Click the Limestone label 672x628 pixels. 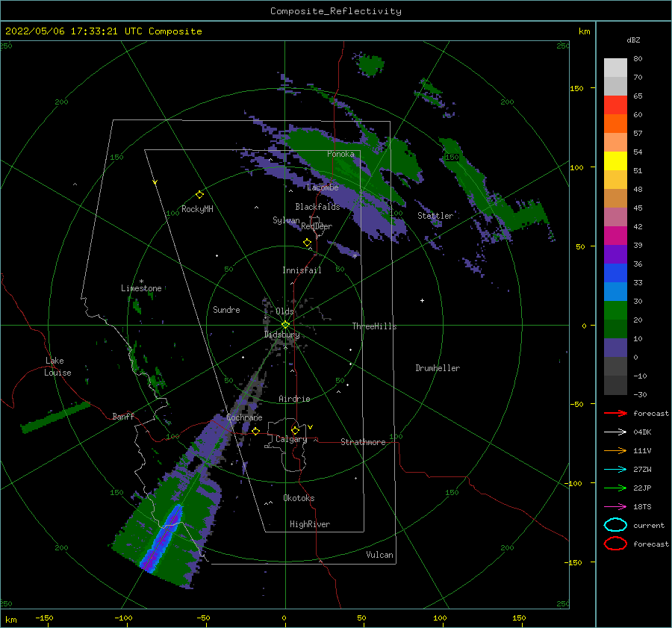(x=141, y=288)
